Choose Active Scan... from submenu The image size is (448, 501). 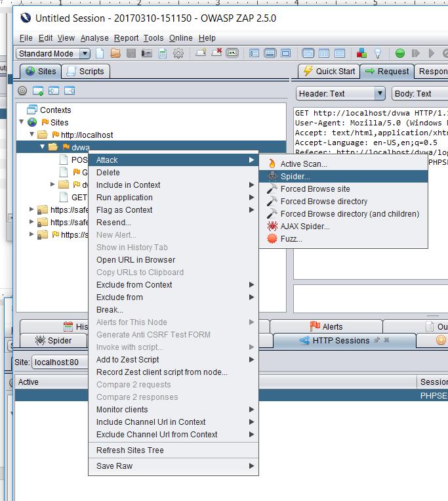(x=343, y=164)
